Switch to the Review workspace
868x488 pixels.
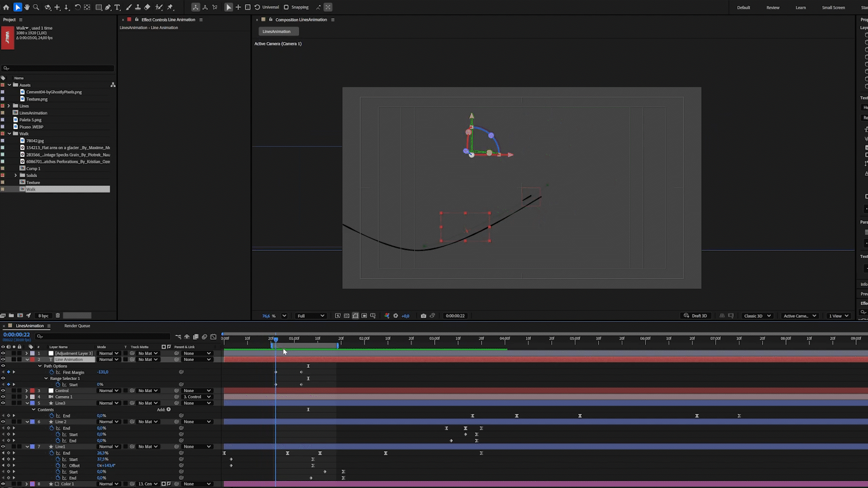(773, 8)
